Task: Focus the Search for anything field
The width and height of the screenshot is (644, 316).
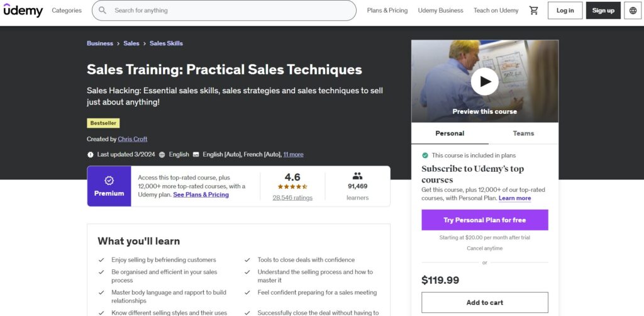Action: 224,10
